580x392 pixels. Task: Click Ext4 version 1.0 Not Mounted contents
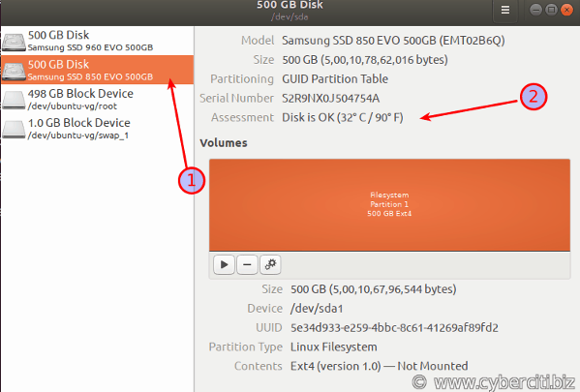tap(380, 366)
